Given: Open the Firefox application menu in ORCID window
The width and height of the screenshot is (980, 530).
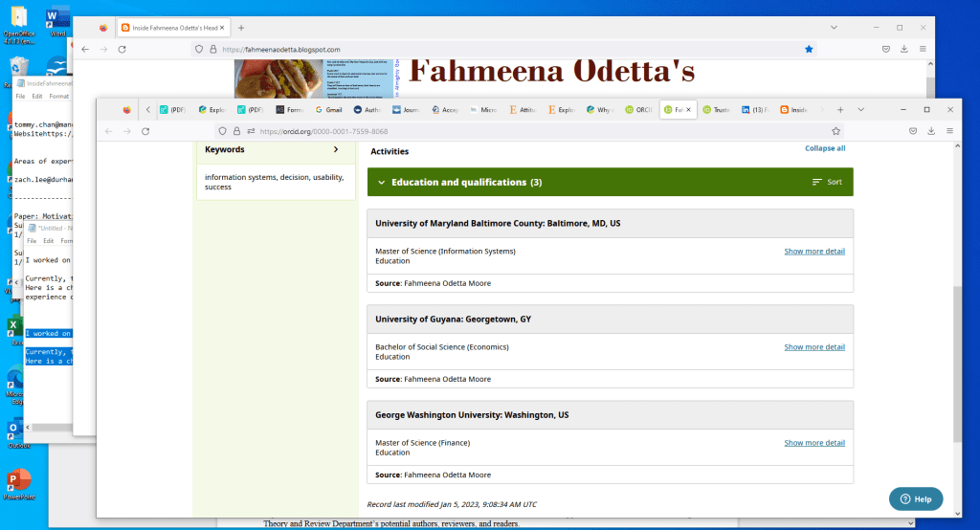Looking at the screenshot, I should pos(949,131).
